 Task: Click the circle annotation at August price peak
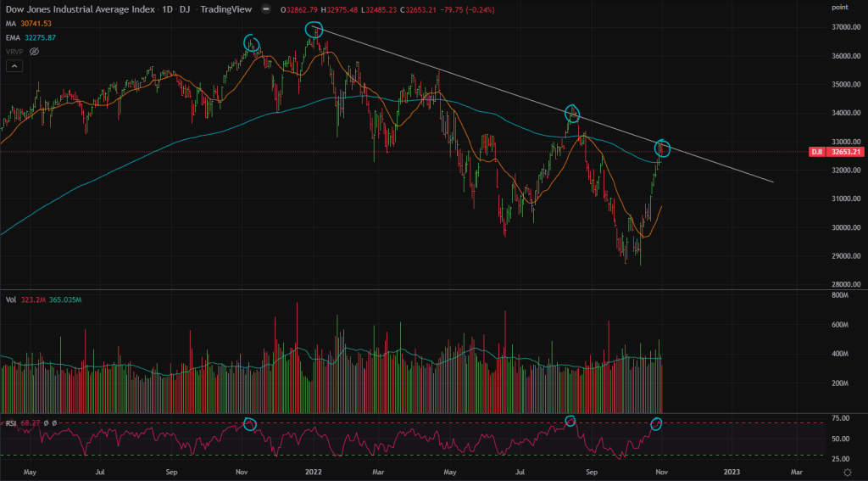coord(573,113)
